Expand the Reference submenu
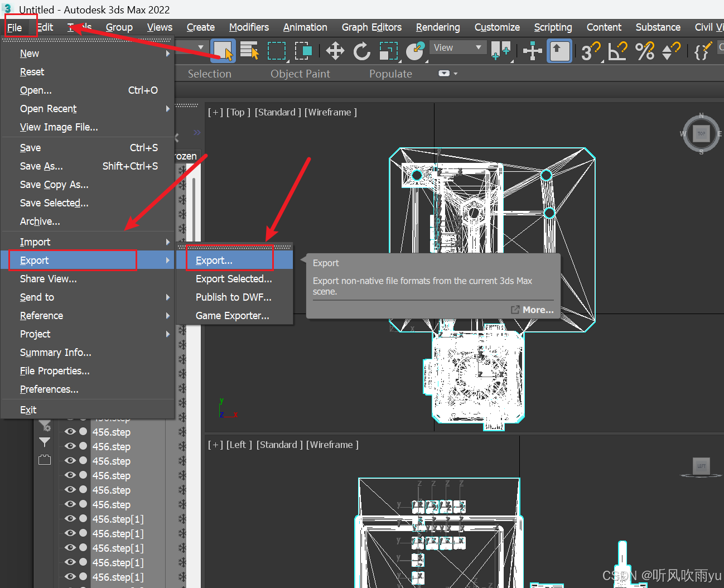The image size is (724, 588). tap(168, 316)
